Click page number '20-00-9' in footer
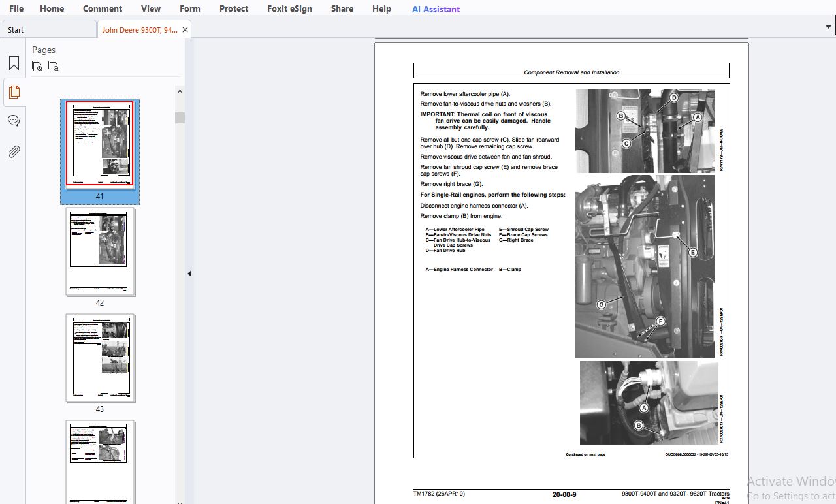Viewport: 836px width, 504px height. [x=564, y=495]
